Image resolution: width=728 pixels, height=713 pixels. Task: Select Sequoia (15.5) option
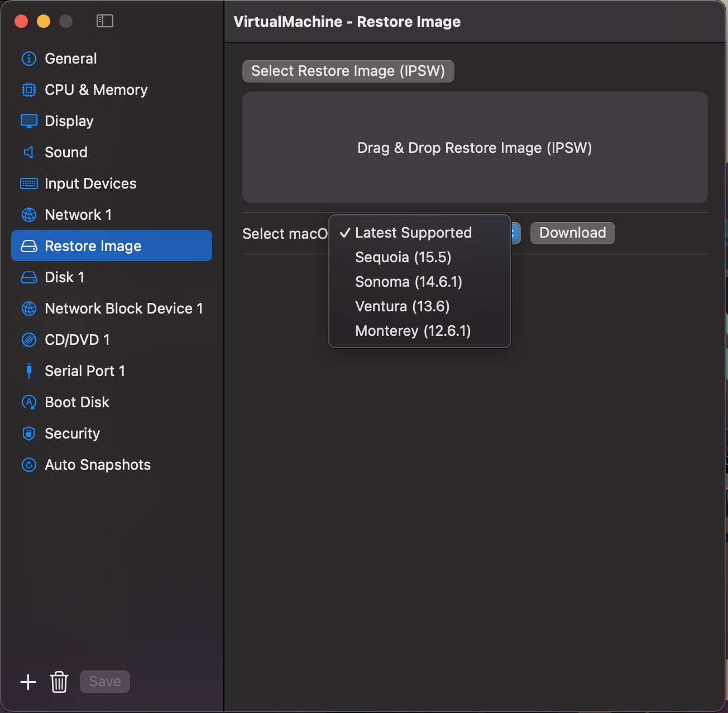[420, 257]
